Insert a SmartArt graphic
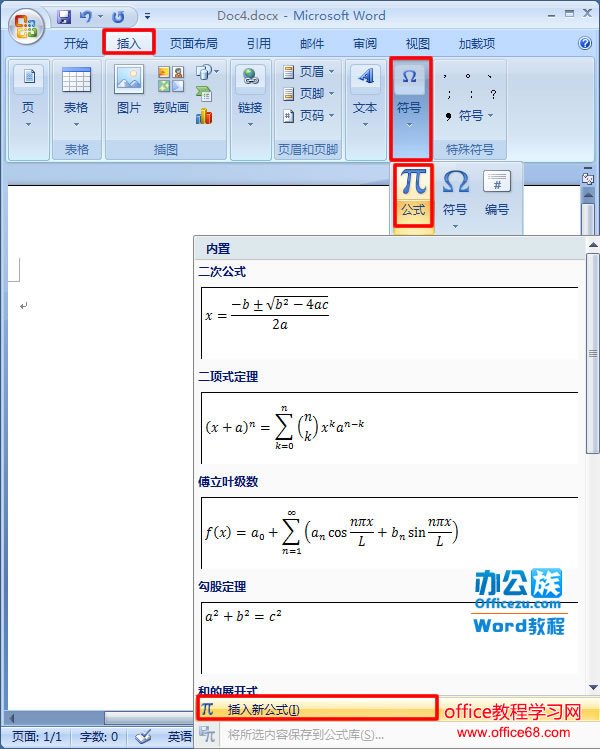600x749 pixels. [x=204, y=94]
